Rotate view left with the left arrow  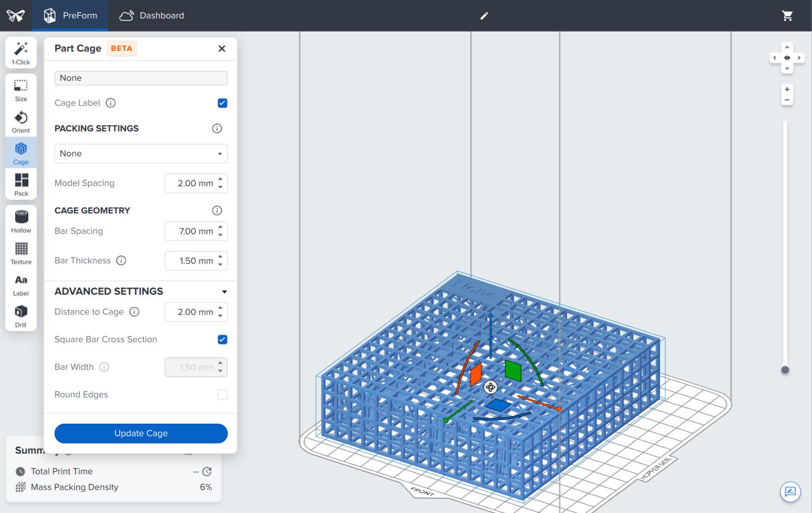775,58
